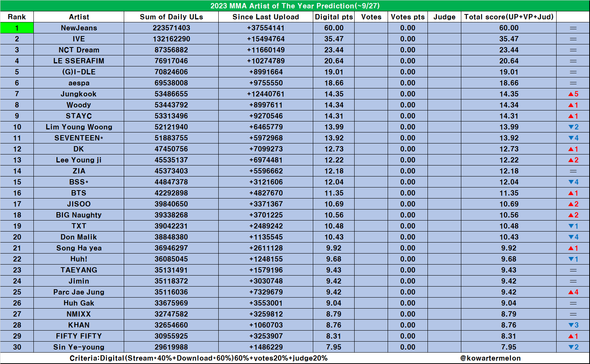Click the down-arrow trend indicator for Lim Young Woong
Image resolution: width=590 pixels, height=364 pixels.
(573, 127)
